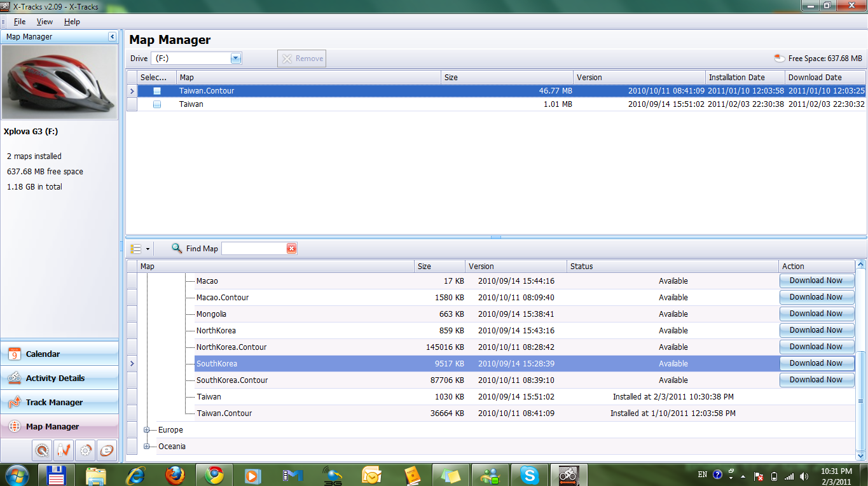Viewport: 868px width, 486px height.
Task: Open Windows Start button
Action: 16,475
